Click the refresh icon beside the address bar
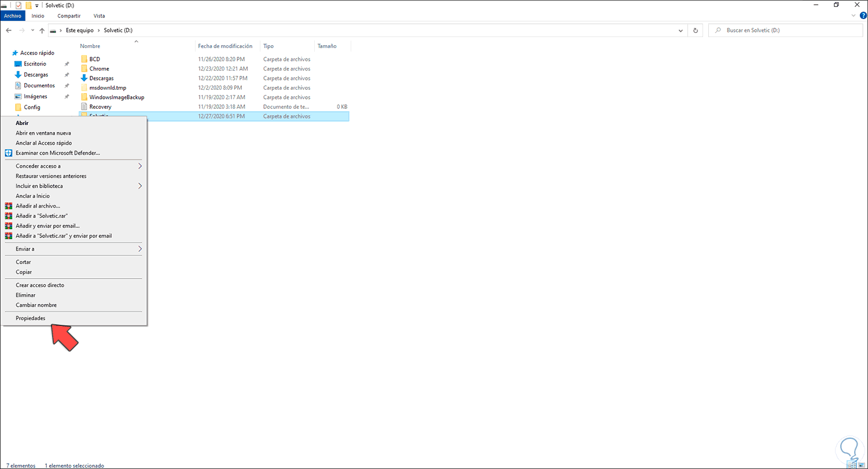 [695, 30]
